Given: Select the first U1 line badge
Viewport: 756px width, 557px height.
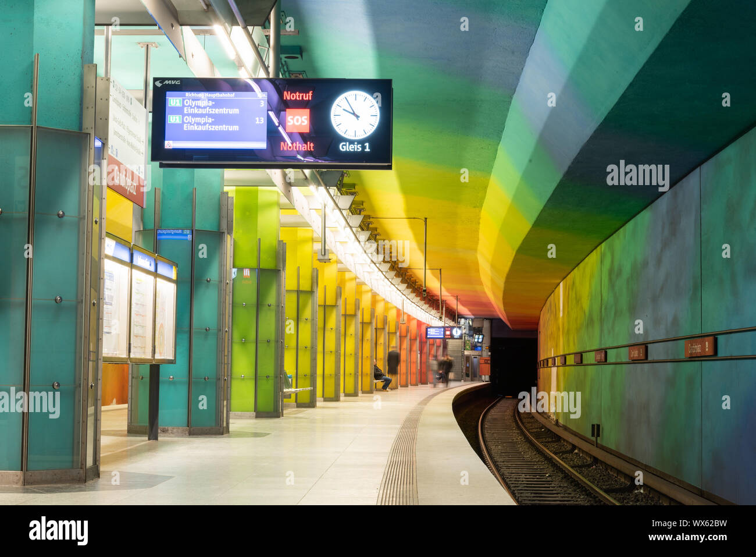Looking at the screenshot, I should point(174,102).
